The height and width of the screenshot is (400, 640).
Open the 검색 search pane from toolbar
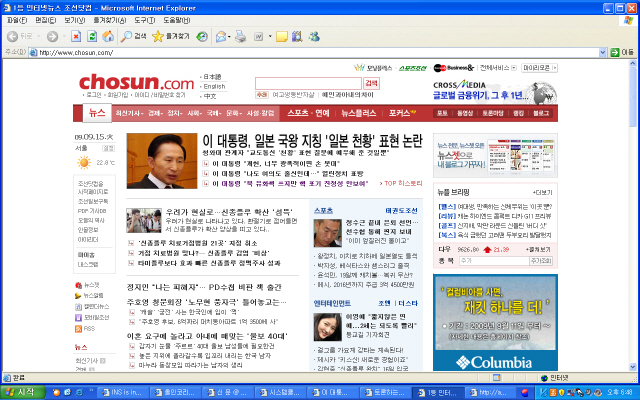tap(133, 37)
